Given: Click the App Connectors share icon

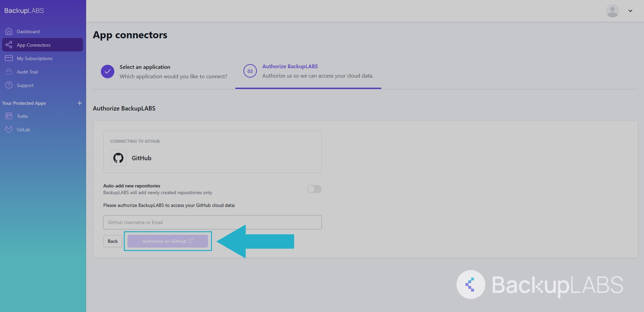Looking at the screenshot, I should (9, 45).
